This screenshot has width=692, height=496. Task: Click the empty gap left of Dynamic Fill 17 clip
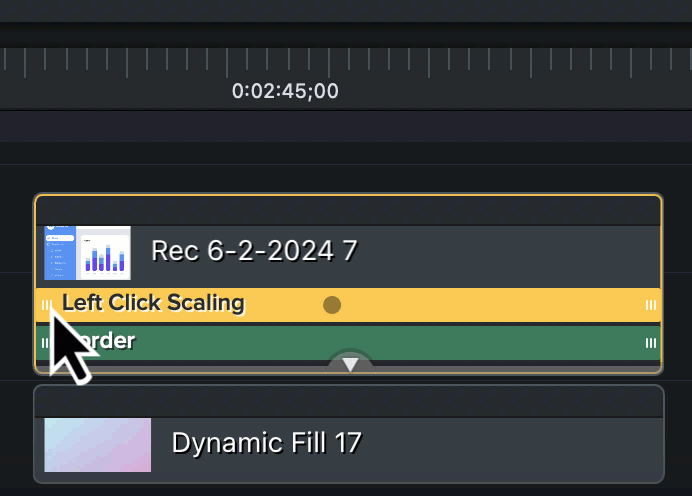tap(16, 434)
